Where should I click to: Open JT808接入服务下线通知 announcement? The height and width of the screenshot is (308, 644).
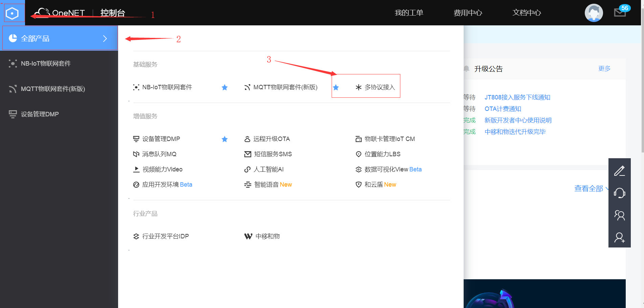[x=517, y=97]
